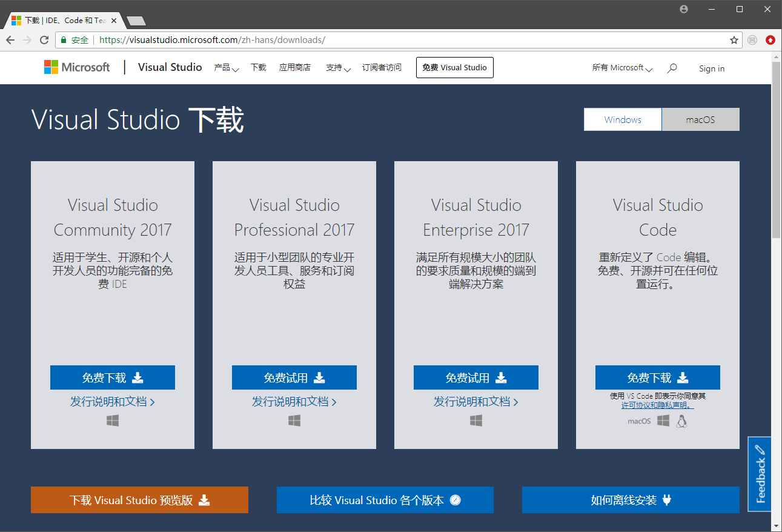Click the compass icon on the compare versions button
Screen dimensions: 782x532
[x=456, y=500]
